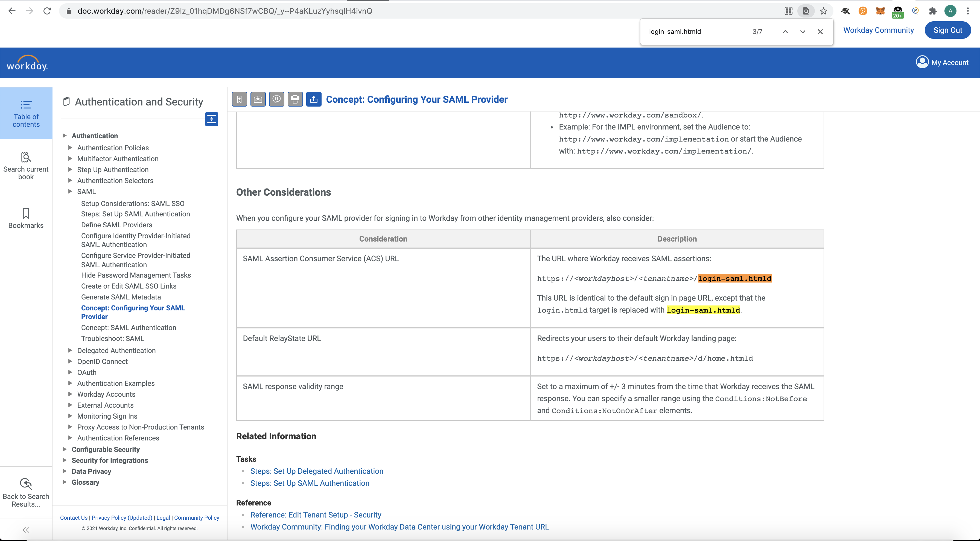Open Troubleshoot: SAML in the contents
The width and height of the screenshot is (980, 541).
coord(113,338)
